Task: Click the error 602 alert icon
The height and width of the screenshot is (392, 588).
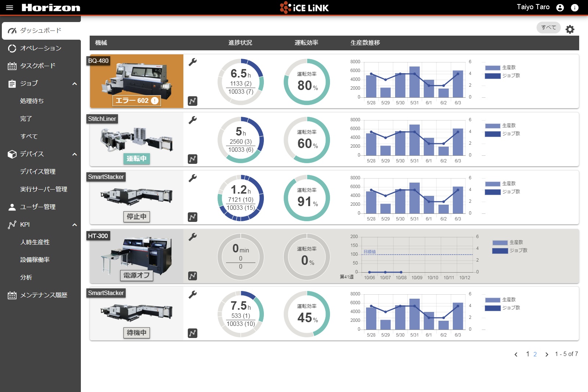Action: (155, 101)
